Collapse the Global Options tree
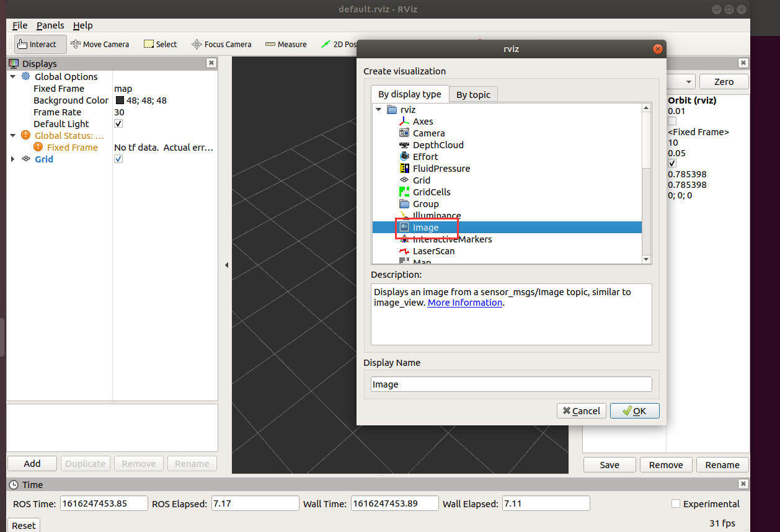This screenshot has height=532, width=780. click(x=12, y=76)
